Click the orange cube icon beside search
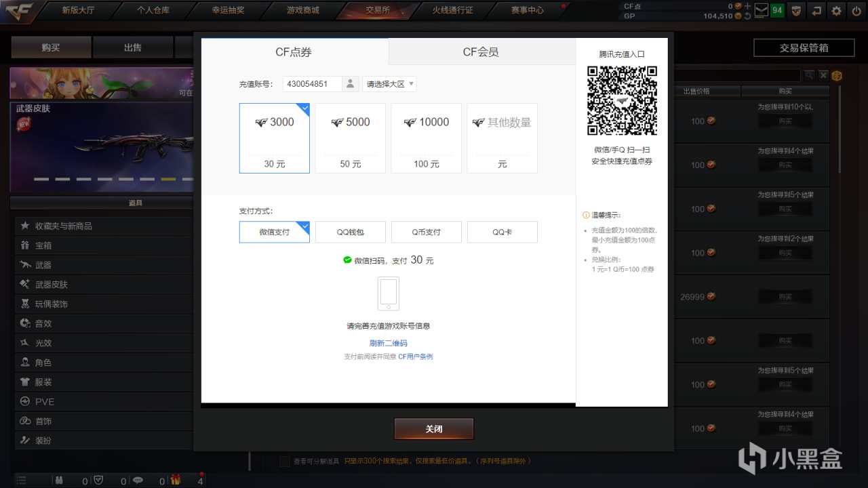Viewport: 868px width, 488px height. [837, 75]
